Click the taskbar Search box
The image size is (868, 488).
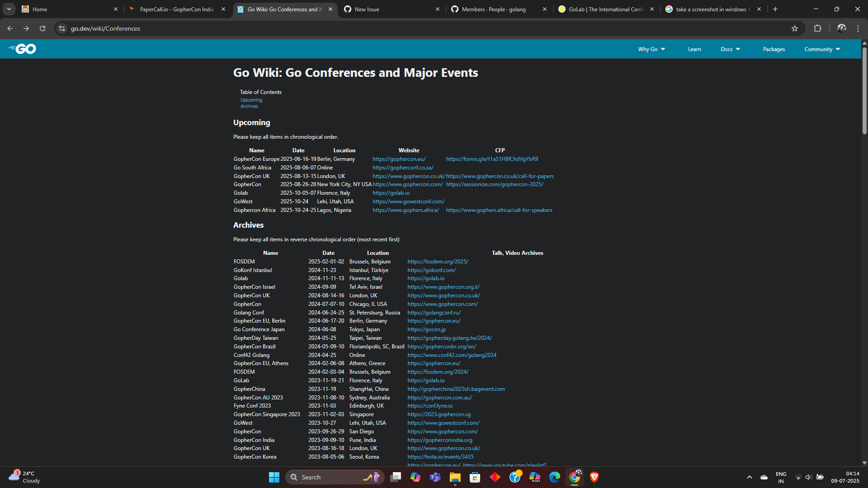(x=335, y=477)
